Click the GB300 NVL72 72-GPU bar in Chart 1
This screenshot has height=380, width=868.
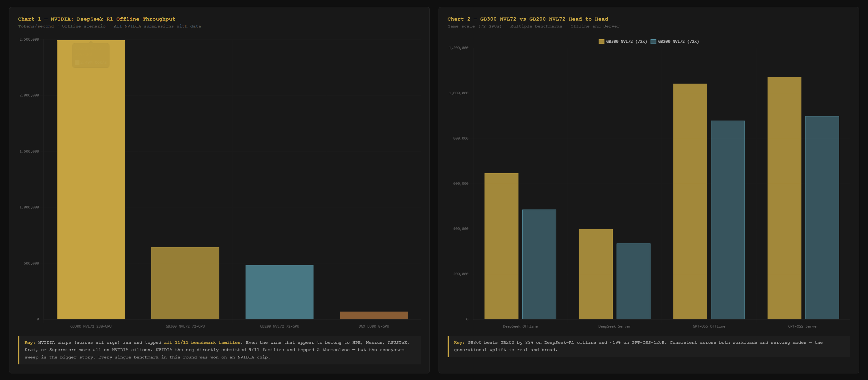[185, 283]
